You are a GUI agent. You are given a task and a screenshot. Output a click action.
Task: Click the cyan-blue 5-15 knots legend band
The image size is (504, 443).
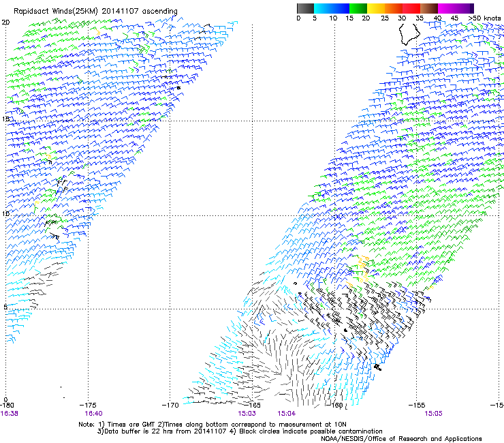pos(332,8)
